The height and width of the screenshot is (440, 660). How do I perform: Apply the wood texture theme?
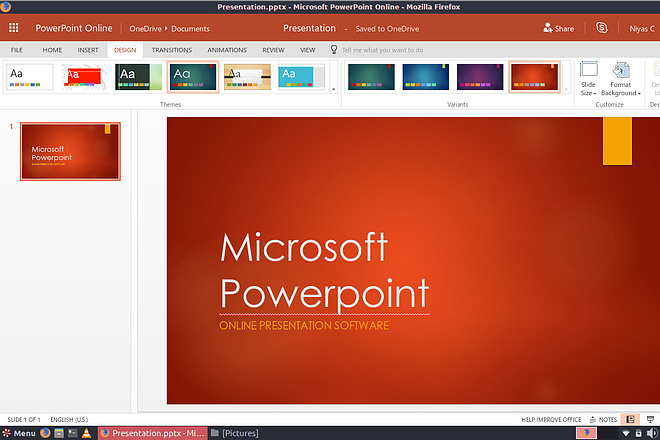[247, 77]
